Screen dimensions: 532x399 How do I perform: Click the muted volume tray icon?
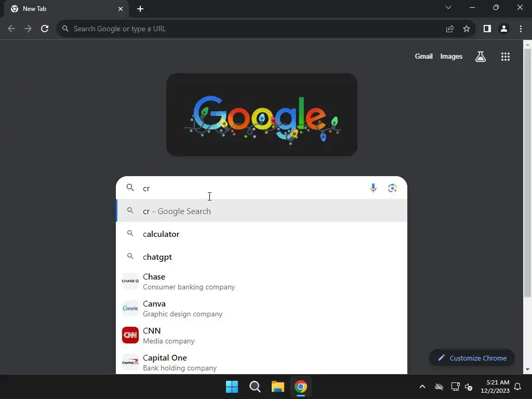point(469,387)
